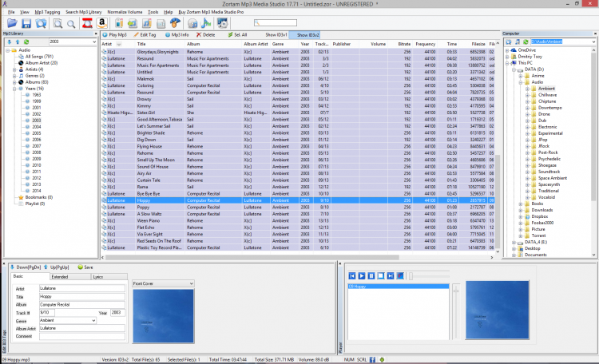The width and height of the screenshot is (599, 364).
Task: Click Save in the tag editor panel
Action: click(85, 267)
